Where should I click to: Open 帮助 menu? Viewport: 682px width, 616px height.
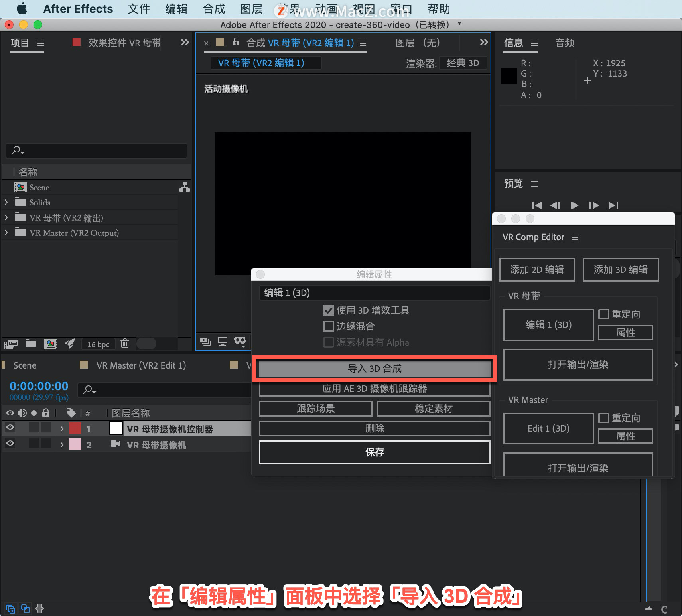pos(439,9)
